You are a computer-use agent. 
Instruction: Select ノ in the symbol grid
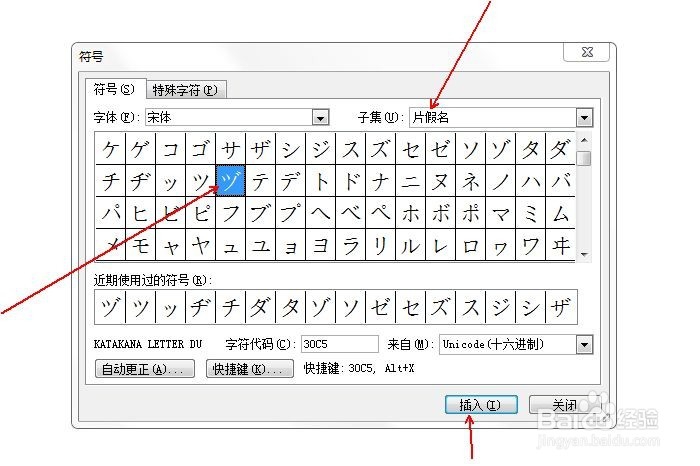[x=500, y=181]
